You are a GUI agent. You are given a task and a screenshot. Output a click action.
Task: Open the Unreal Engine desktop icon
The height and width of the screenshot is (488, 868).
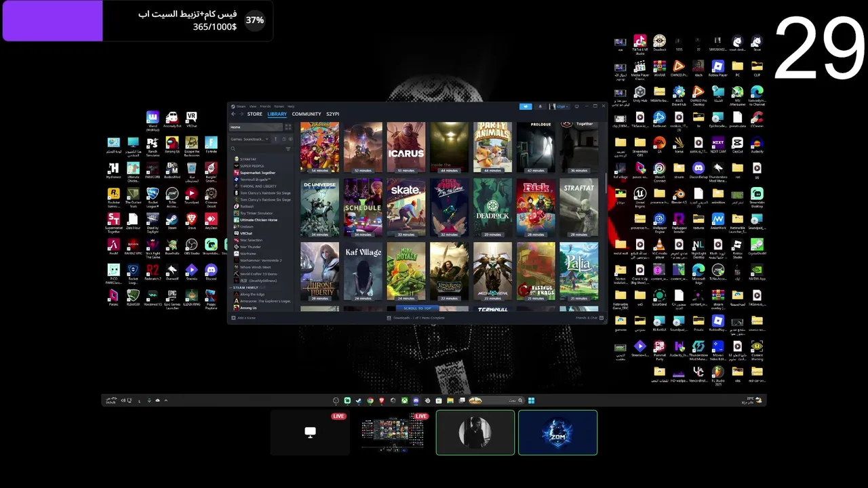(640, 197)
